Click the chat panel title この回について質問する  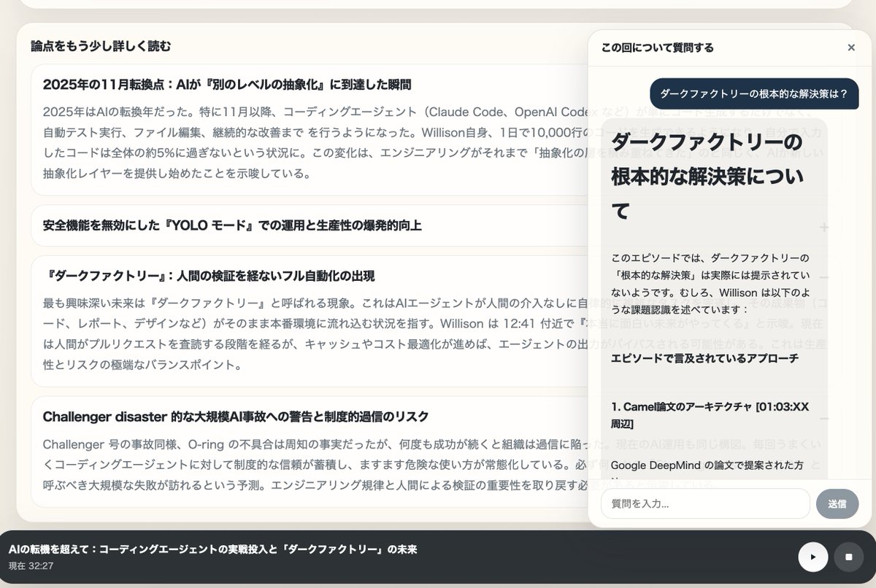[x=658, y=47]
